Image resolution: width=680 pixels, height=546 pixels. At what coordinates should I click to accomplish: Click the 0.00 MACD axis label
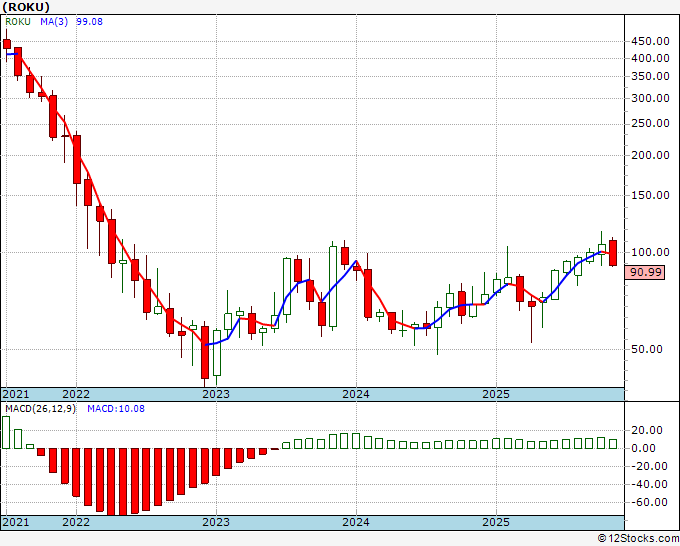pyautogui.click(x=643, y=448)
